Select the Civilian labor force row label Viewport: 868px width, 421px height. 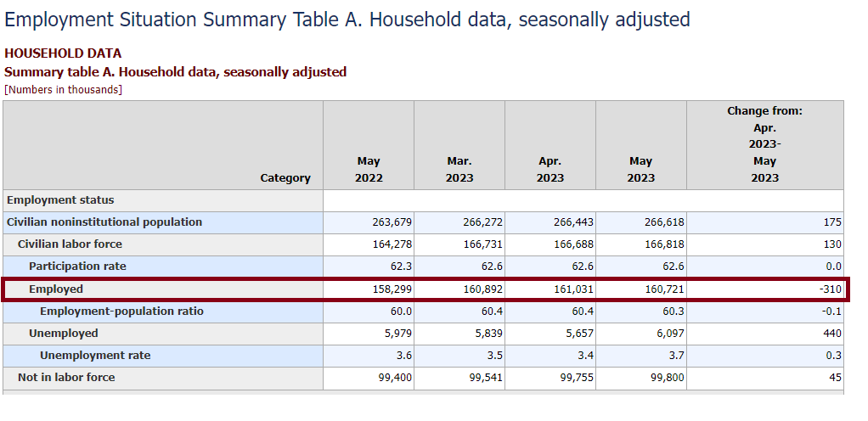pos(70,244)
